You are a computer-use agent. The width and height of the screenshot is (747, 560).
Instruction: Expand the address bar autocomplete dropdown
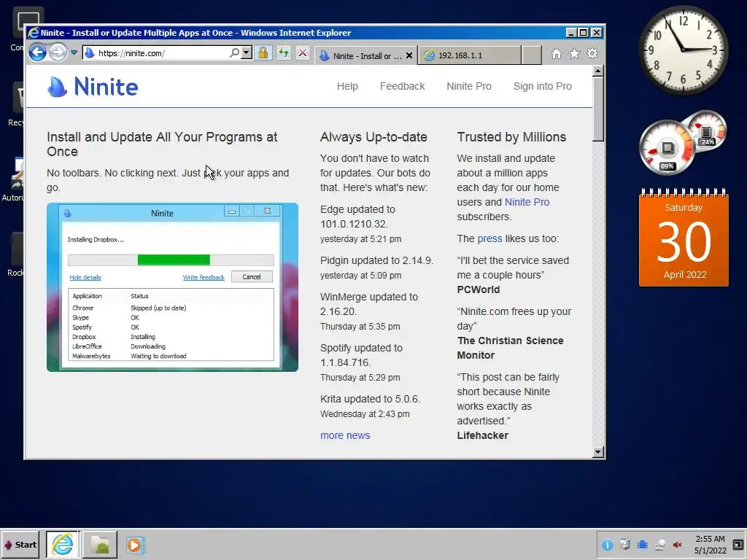tap(247, 52)
